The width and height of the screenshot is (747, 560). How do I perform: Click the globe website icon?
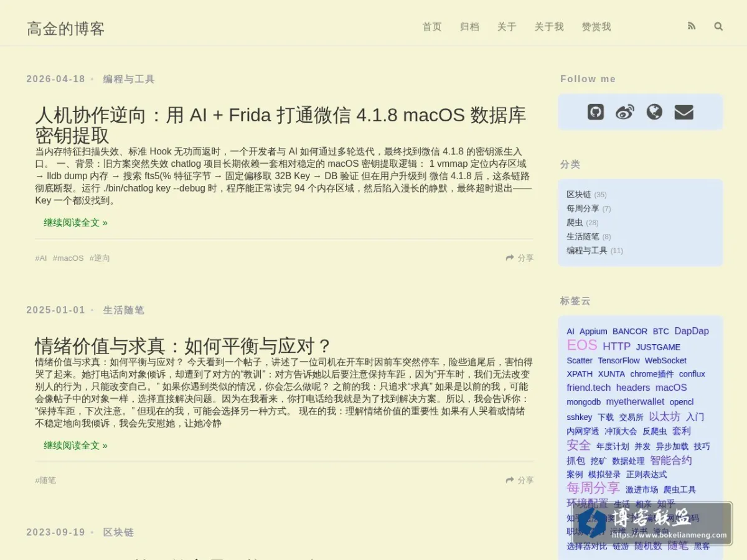pos(654,112)
